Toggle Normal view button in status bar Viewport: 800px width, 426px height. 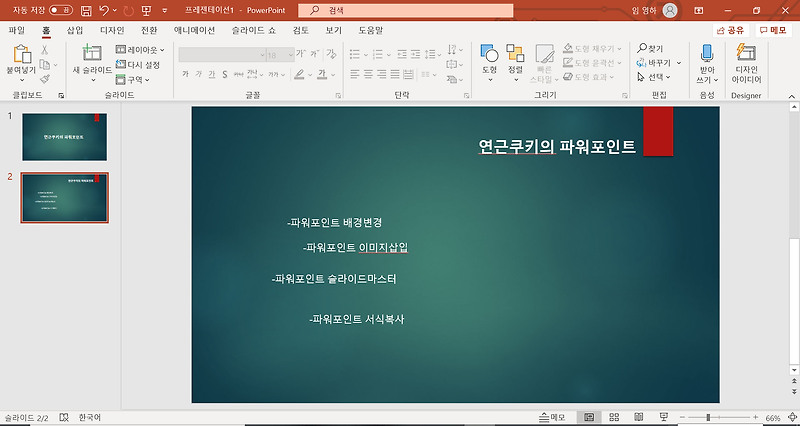589,417
